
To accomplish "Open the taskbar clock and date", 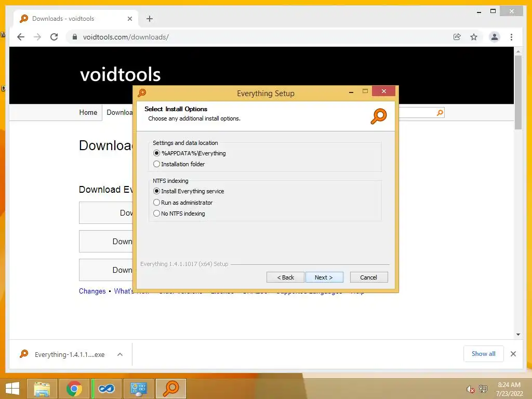I will tap(509, 389).
